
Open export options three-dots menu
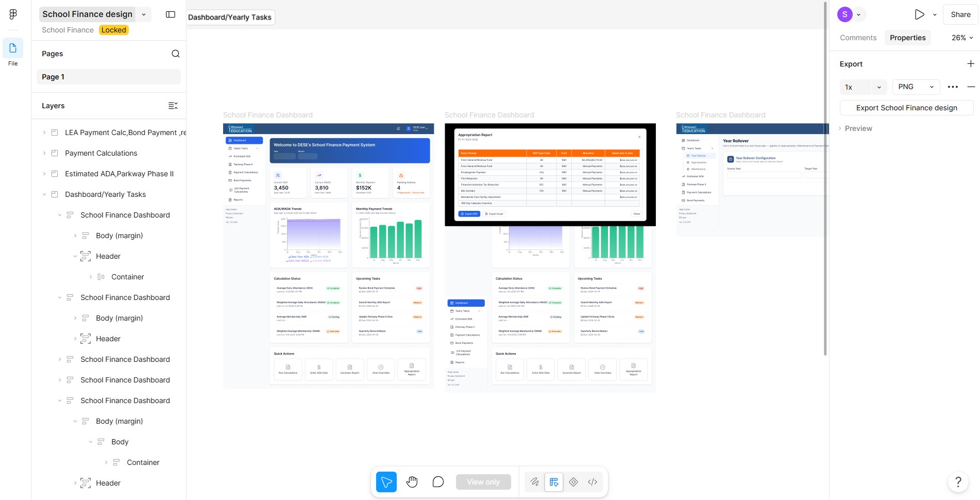click(953, 87)
